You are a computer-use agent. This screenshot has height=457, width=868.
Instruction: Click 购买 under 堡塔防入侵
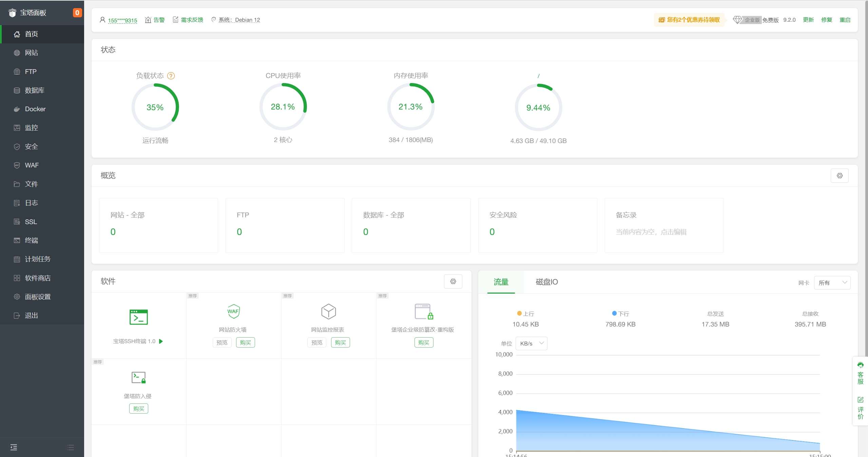138,409
